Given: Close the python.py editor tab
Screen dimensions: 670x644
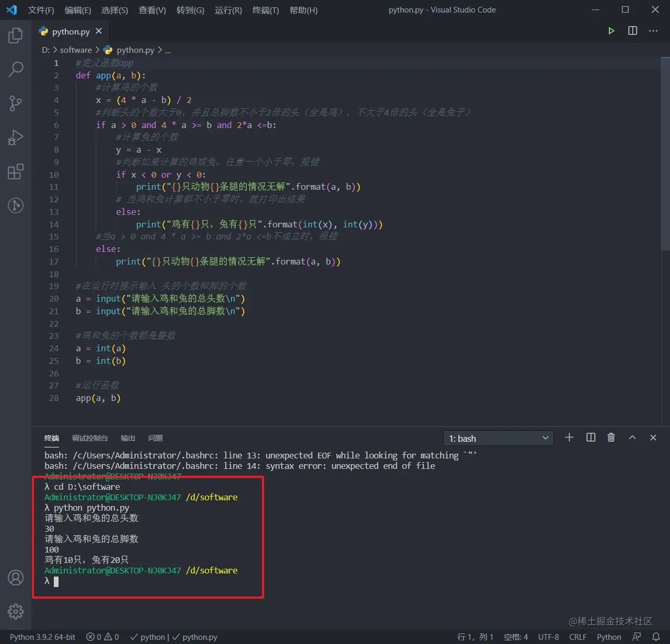Looking at the screenshot, I should [99, 31].
